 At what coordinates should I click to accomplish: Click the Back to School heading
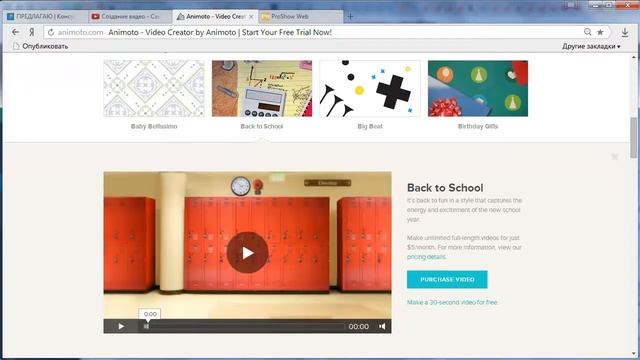[445, 188]
